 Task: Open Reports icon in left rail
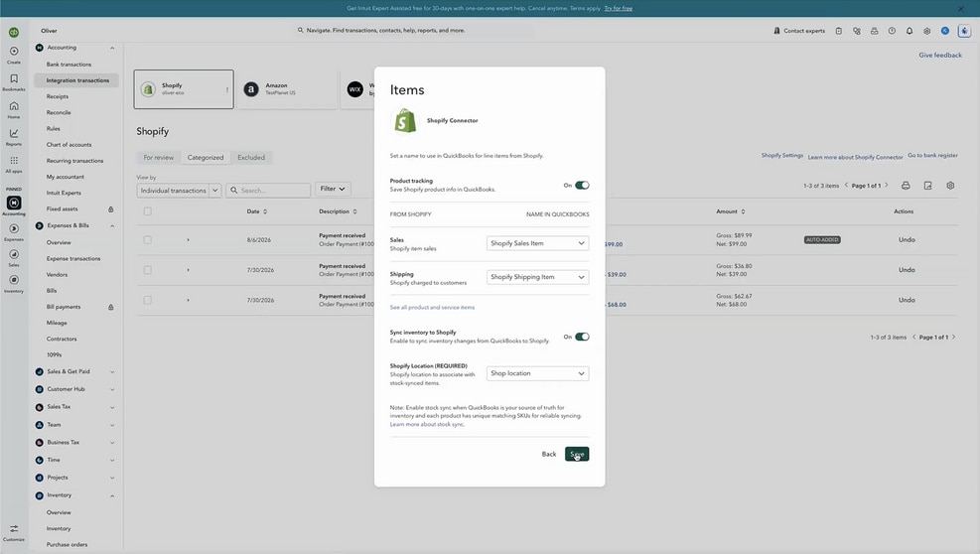point(14,133)
